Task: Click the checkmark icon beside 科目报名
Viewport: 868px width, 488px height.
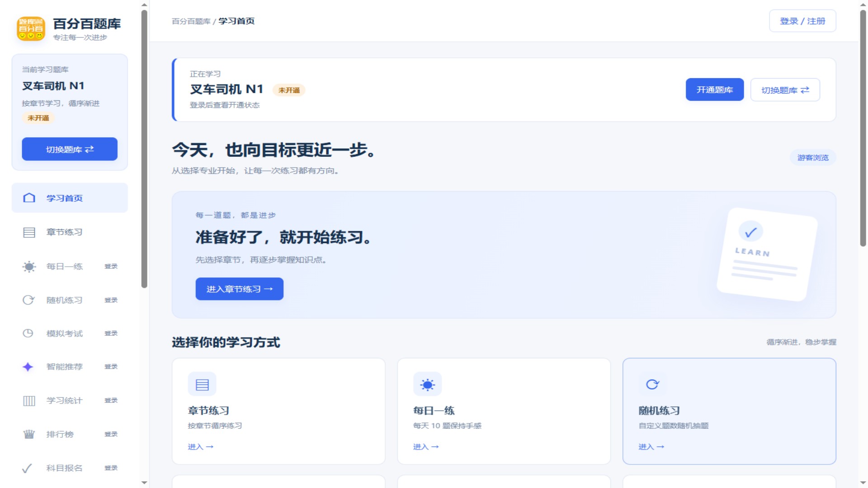Action: tap(27, 468)
